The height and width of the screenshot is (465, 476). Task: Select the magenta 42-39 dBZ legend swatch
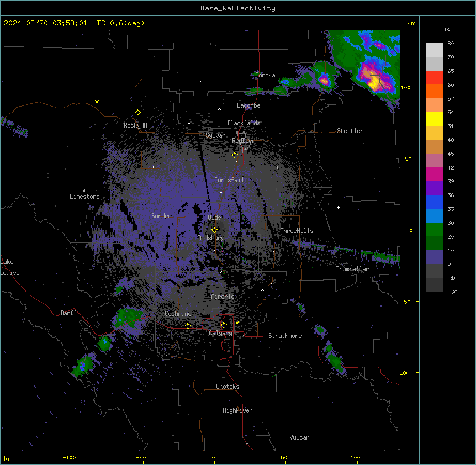(434, 174)
